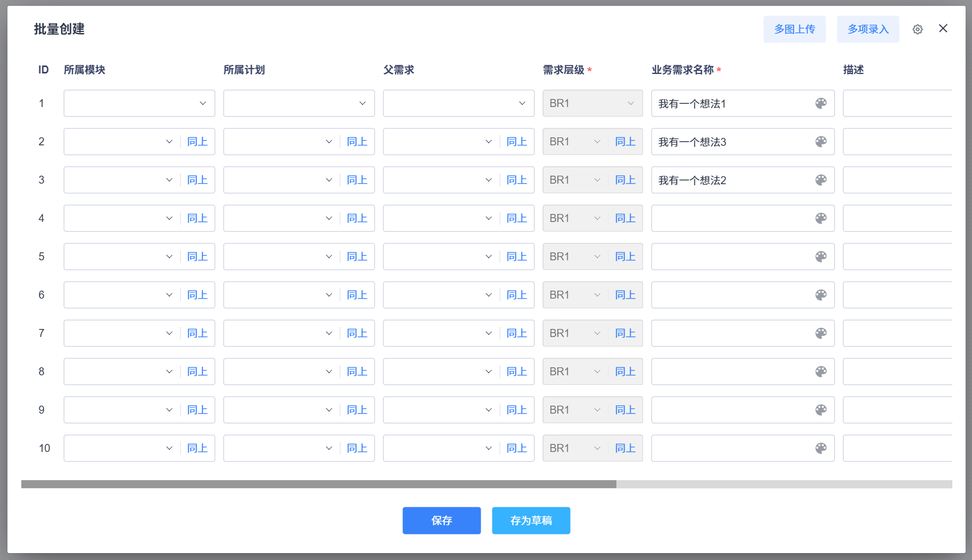
Task: Click 同上 for 父需求 in row 3
Action: 517,180
